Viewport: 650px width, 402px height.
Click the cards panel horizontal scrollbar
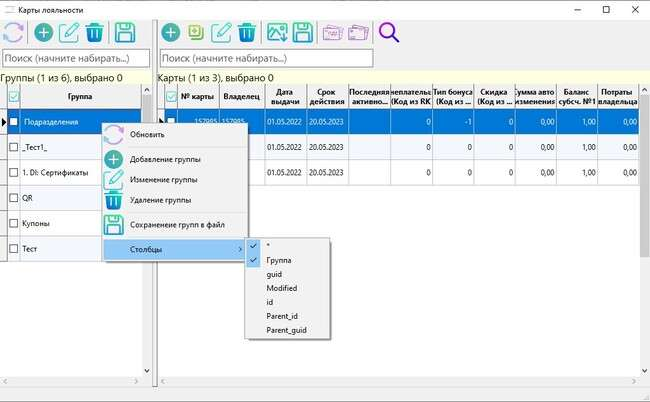coord(400,381)
